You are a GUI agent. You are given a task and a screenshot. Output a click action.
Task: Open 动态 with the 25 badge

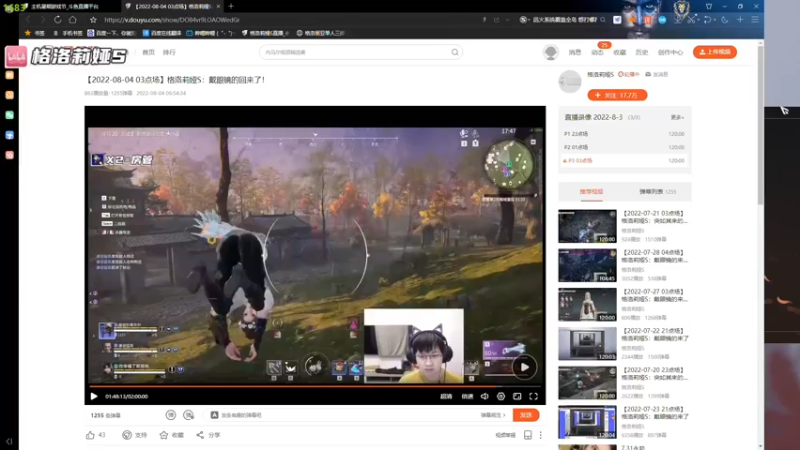tap(597, 52)
